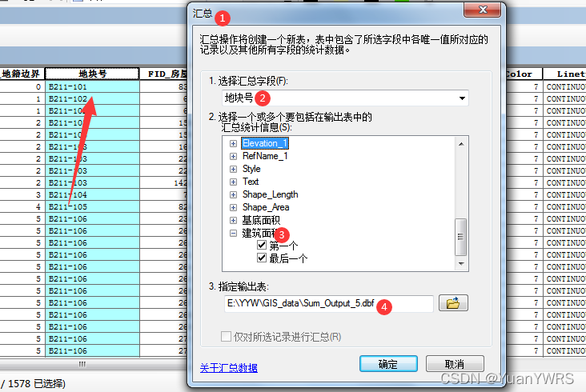Expand the Style field node
The width and height of the screenshot is (586, 392).
[x=233, y=169]
